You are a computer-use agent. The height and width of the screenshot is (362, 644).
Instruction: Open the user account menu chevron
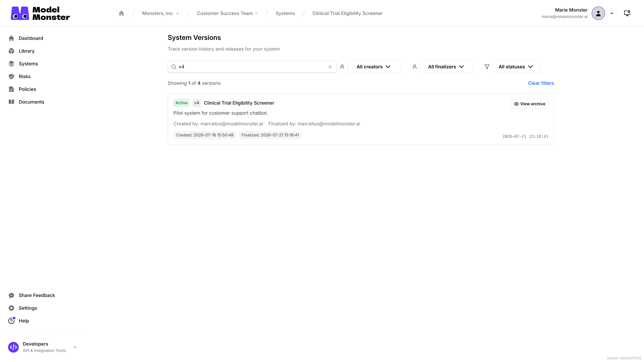click(x=612, y=14)
